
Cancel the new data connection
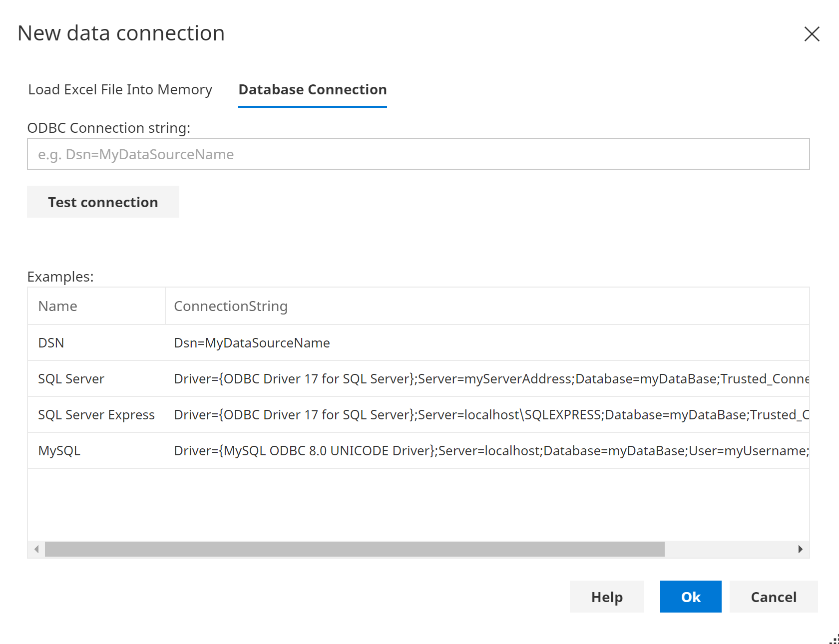[774, 597]
